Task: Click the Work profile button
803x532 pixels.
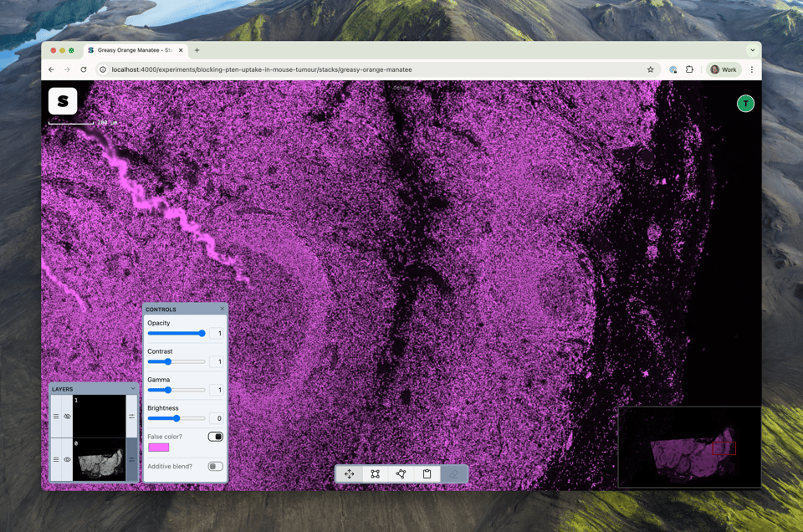Action: point(724,69)
